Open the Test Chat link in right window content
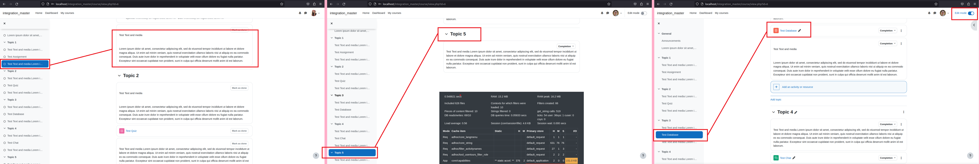 (x=785, y=158)
